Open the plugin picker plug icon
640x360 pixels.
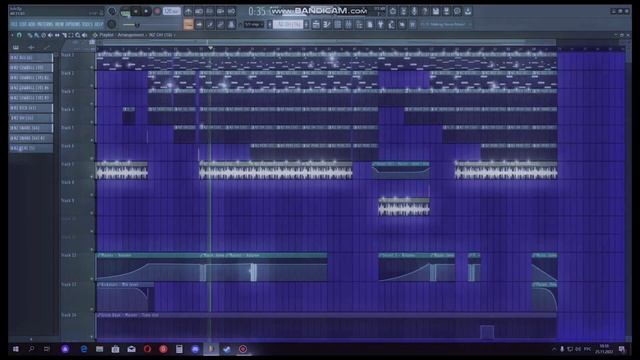click(380, 25)
